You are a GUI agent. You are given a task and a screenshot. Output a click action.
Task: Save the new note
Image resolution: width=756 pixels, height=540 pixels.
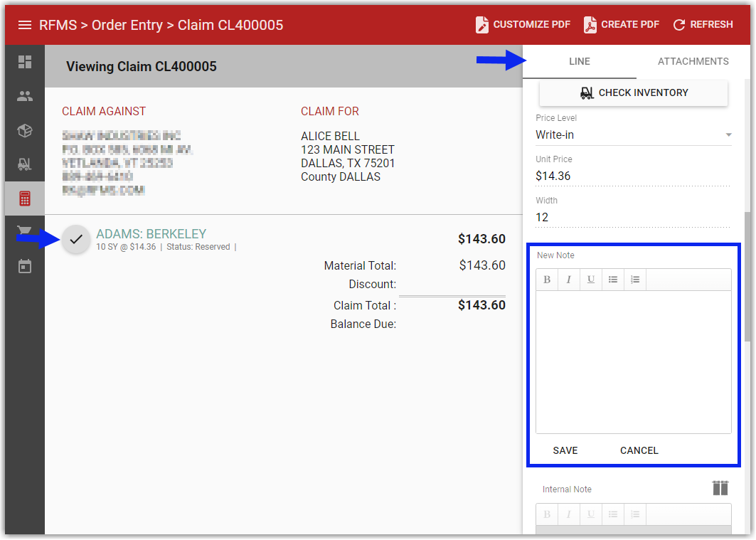(565, 450)
